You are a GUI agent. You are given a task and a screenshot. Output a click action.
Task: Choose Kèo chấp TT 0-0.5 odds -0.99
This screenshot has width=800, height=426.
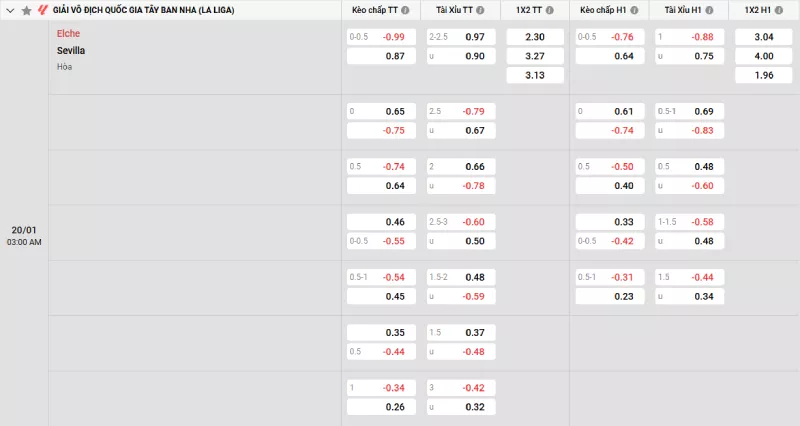click(x=380, y=37)
